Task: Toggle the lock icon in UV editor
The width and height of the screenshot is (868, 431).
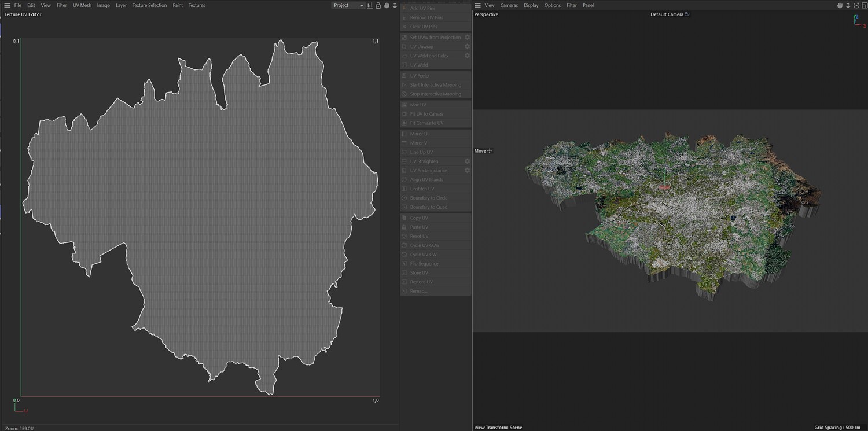Action: [378, 5]
